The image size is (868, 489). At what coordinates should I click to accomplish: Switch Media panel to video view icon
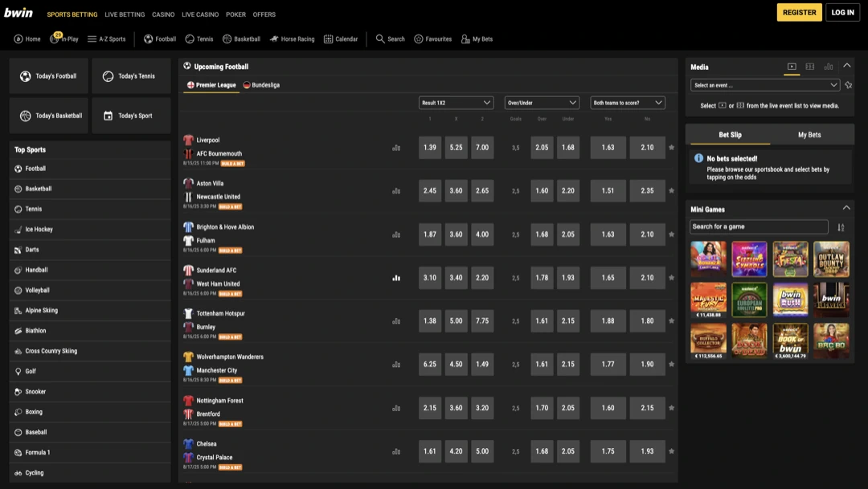coord(792,67)
